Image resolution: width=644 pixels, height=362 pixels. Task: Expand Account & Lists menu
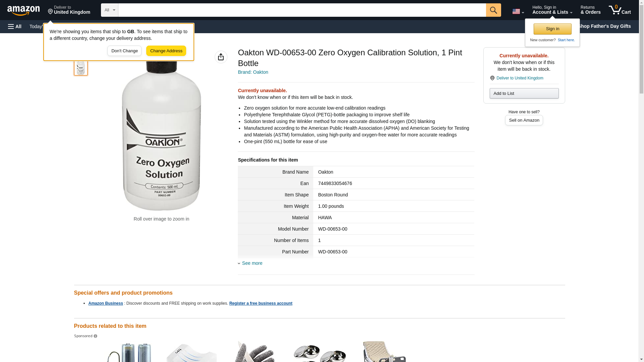point(552,10)
